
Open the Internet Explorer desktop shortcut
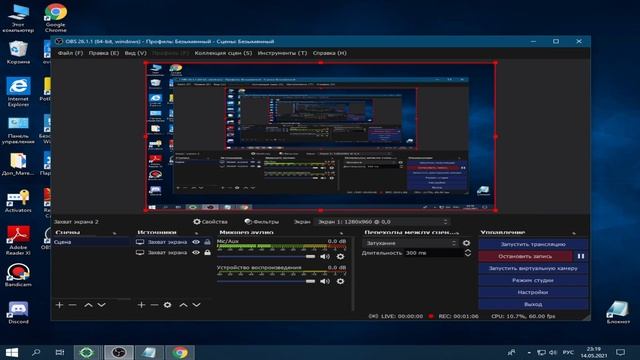[x=18, y=92]
